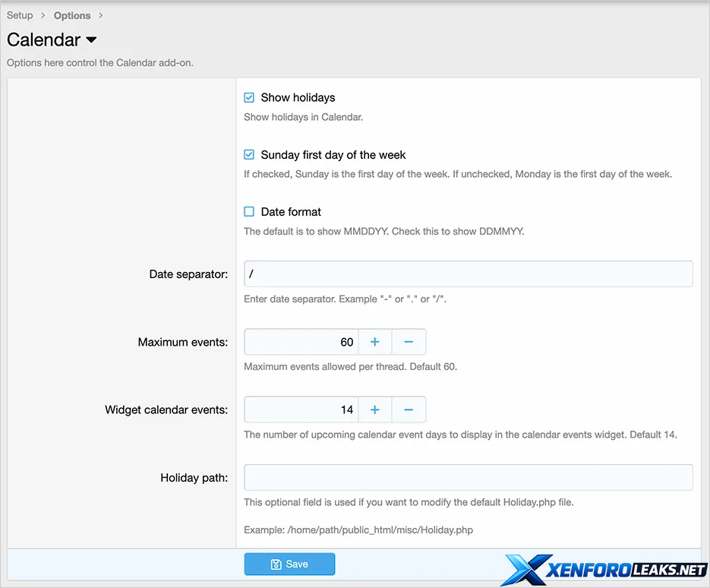Open Options in the breadcrumb
This screenshot has height=588, width=710.
[x=72, y=15]
